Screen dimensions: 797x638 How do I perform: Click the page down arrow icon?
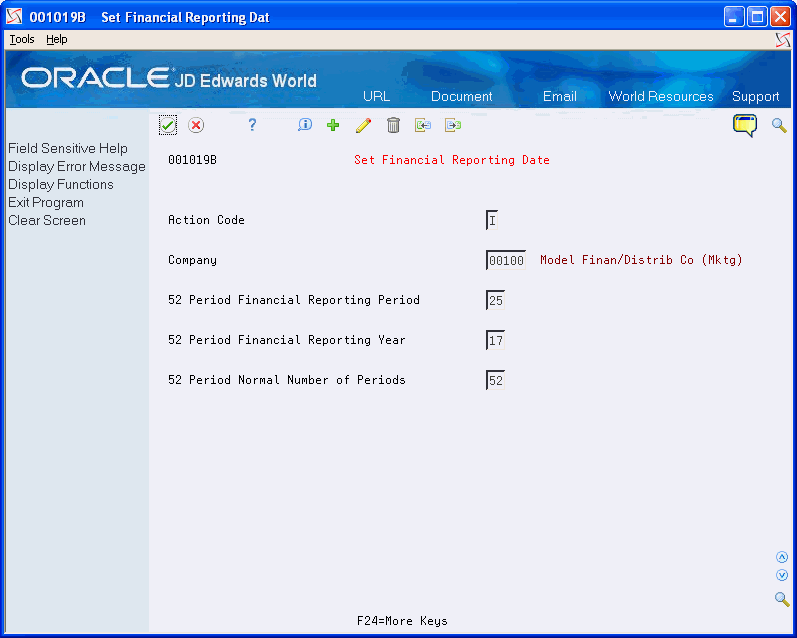click(x=782, y=575)
